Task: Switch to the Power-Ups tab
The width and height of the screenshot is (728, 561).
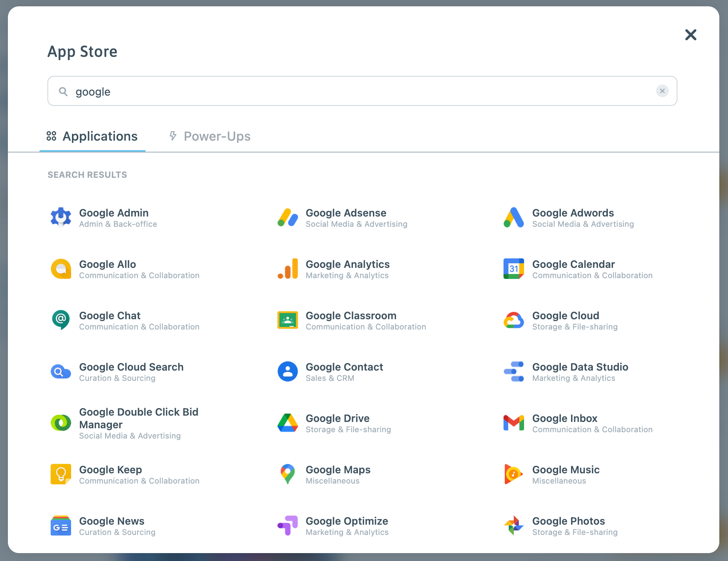Action: point(210,136)
